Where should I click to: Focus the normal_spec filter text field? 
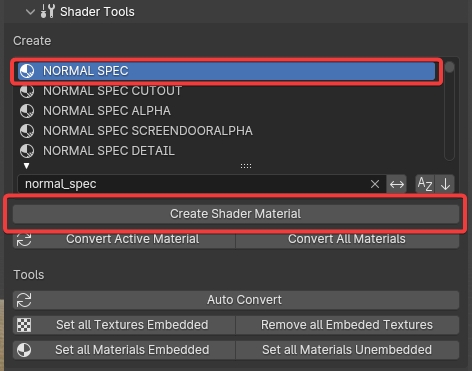(x=193, y=184)
